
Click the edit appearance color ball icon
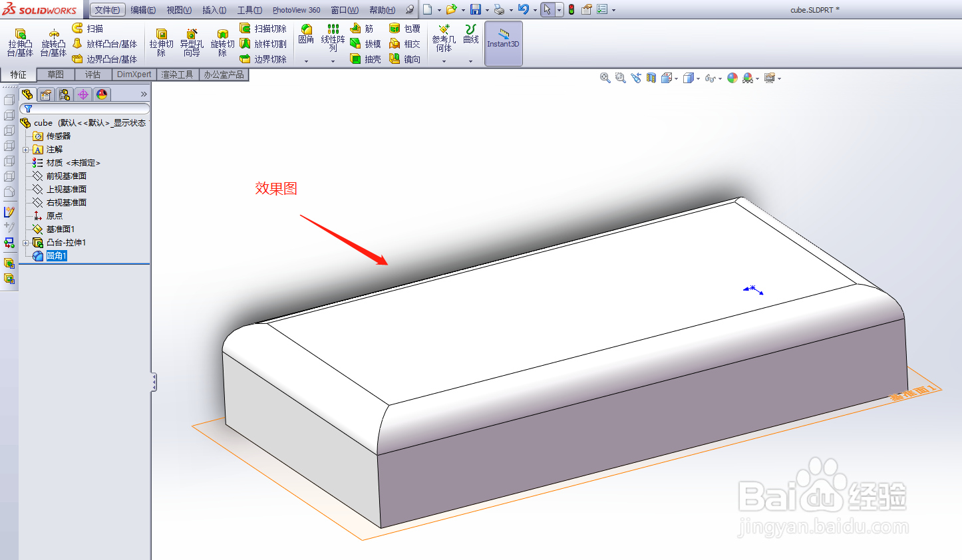point(732,78)
